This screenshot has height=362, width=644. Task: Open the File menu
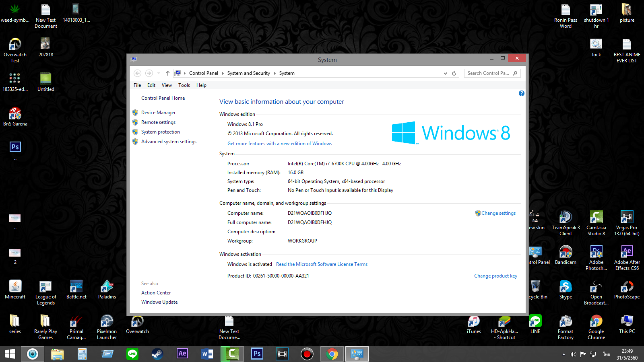tap(137, 85)
